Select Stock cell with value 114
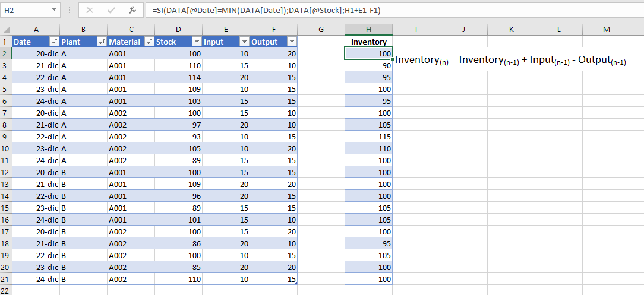Image resolution: width=644 pixels, height=295 pixels. [x=178, y=78]
